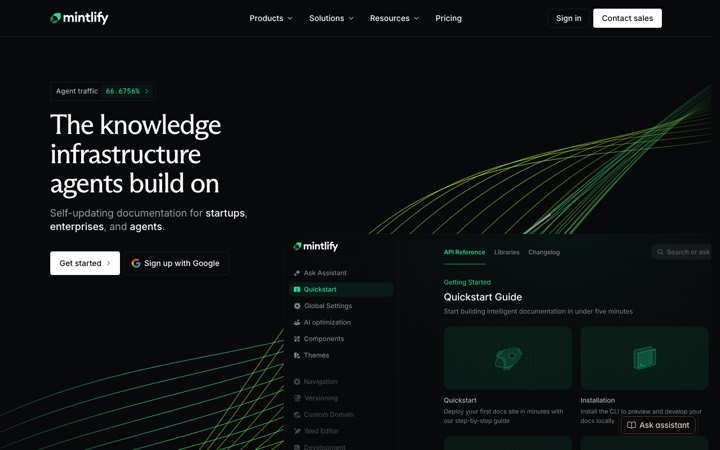
Task: Click the Sign in button
Action: pos(568,18)
